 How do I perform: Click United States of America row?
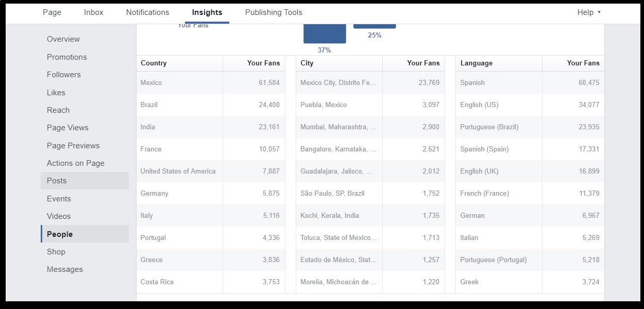click(211, 171)
